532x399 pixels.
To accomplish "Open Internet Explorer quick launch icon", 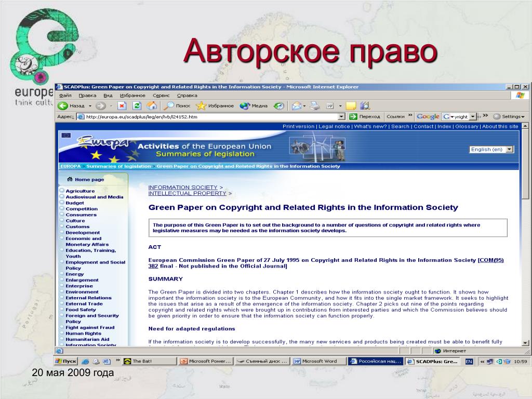I will pos(85,362).
